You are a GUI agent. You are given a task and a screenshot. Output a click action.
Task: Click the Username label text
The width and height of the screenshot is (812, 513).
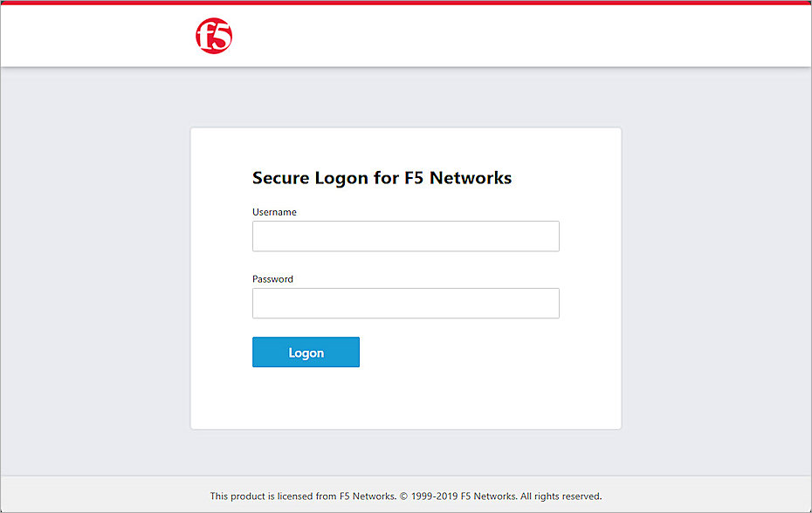point(274,211)
